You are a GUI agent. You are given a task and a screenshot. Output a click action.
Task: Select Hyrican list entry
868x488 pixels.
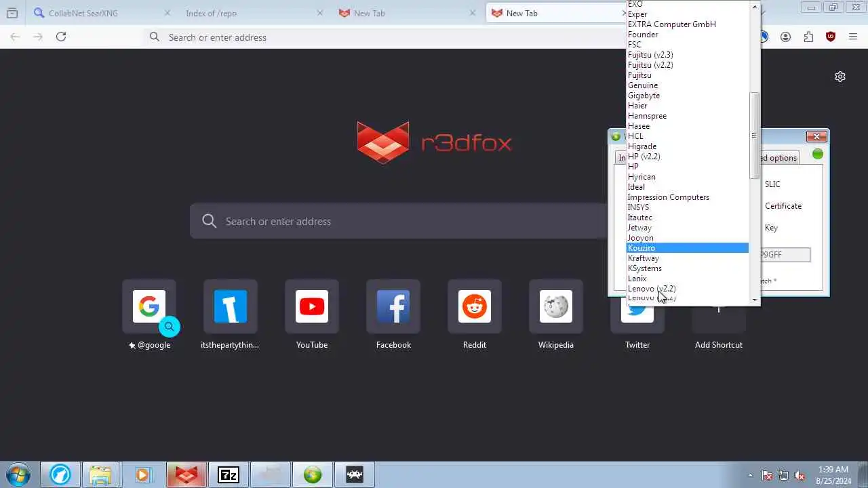[687, 177]
